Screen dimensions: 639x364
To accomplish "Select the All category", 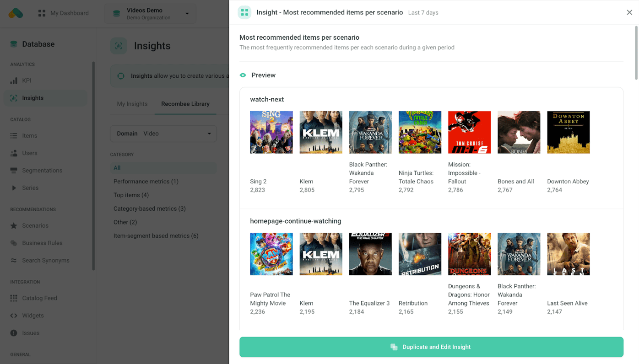I will point(163,168).
